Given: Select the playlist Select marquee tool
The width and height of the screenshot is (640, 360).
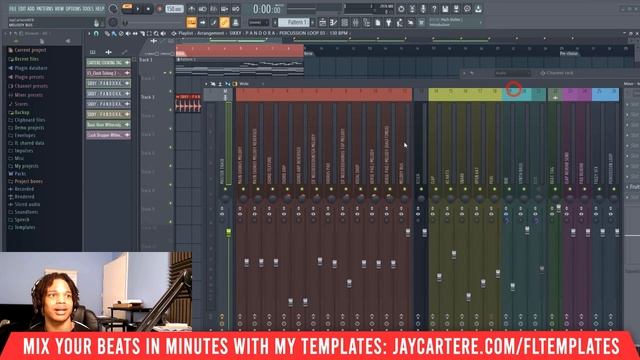Looking at the screenshot, I should 149,33.
